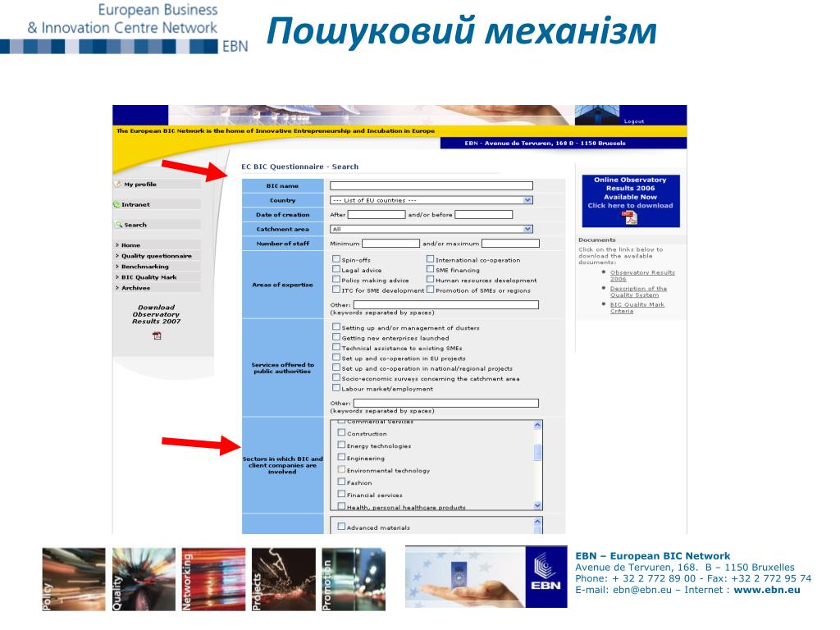
Task: Download Observatory Results 2007 PDF icon
Action: click(x=157, y=336)
